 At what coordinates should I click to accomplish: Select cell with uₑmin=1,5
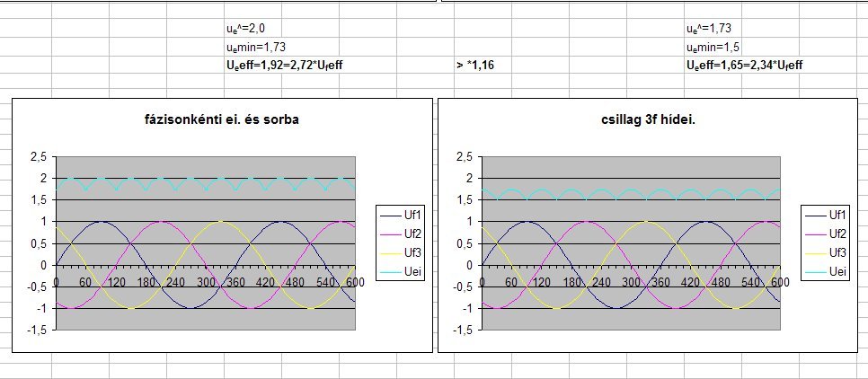coord(713,47)
